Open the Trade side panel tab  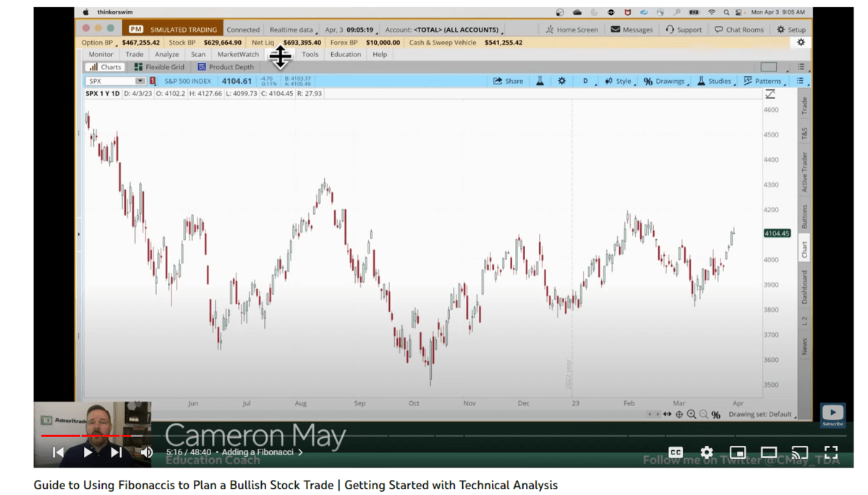(804, 106)
